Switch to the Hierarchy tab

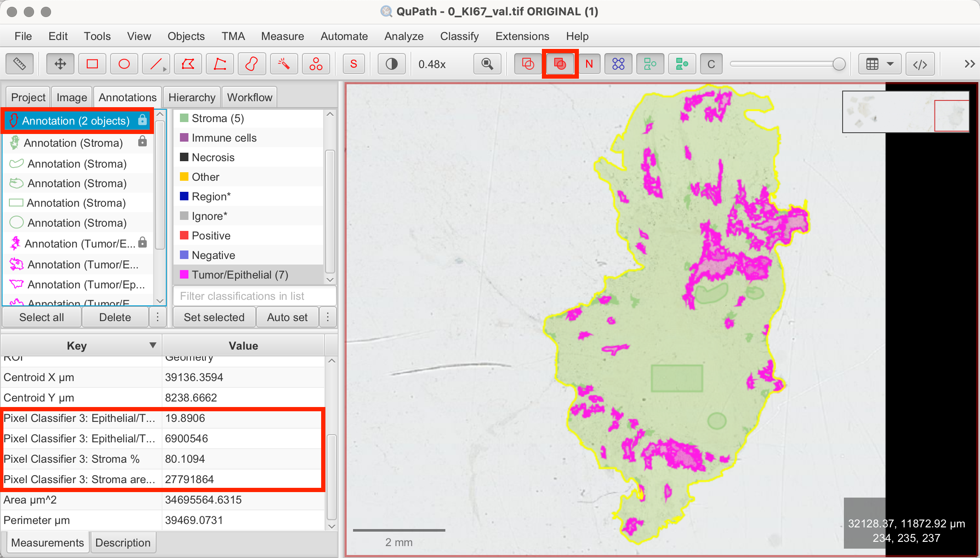click(191, 97)
